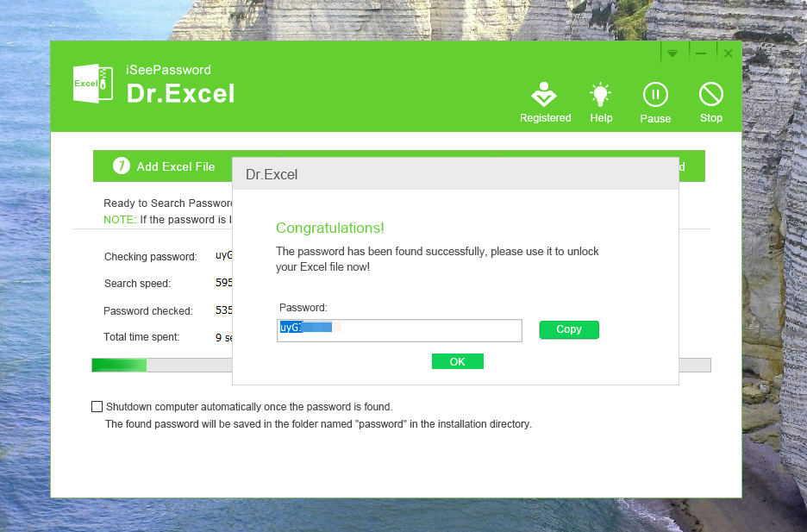The width and height of the screenshot is (807, 532).
Task: Click the iSeePassword brand text
Action: (168, 70)
